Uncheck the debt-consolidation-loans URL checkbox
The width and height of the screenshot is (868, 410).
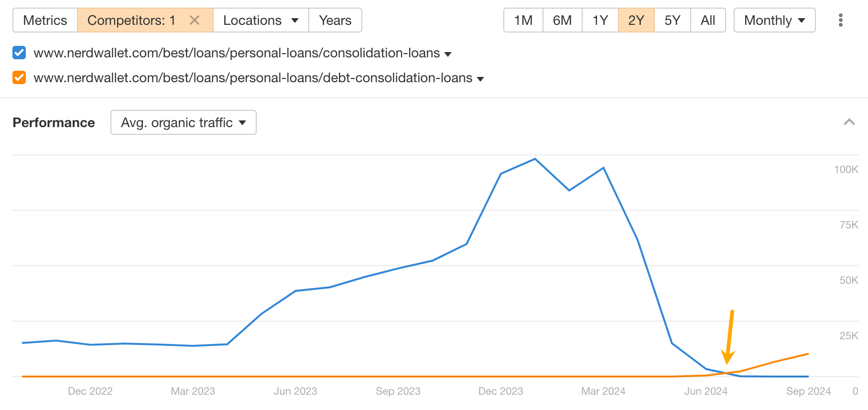(19, 77)
